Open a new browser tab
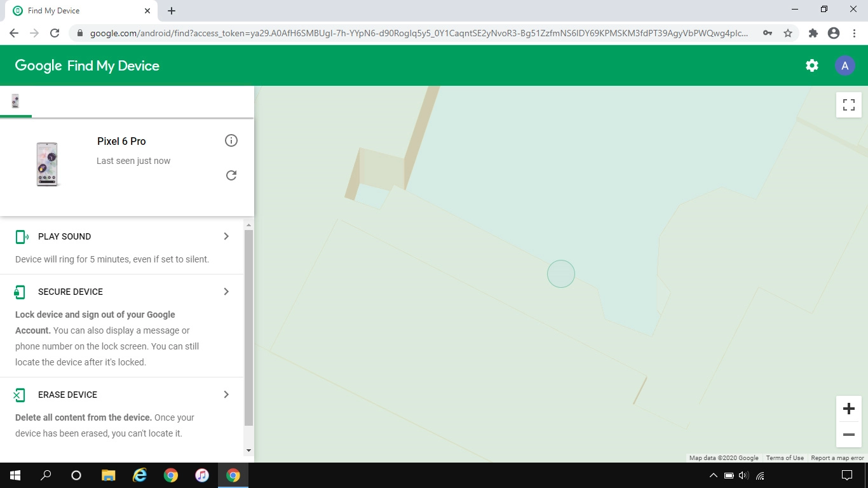868x488 pixels. (x=172, y=11)
